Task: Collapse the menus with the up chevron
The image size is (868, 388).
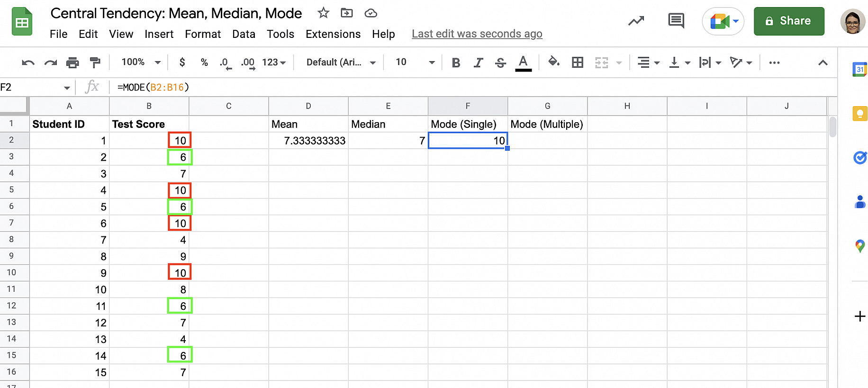Action: [x=823, y=63]
